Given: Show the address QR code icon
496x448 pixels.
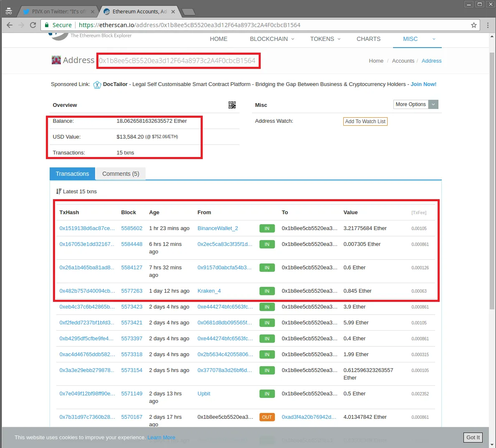Looking at the screenshot, I should pyautogui.click(x=232, y=105).
